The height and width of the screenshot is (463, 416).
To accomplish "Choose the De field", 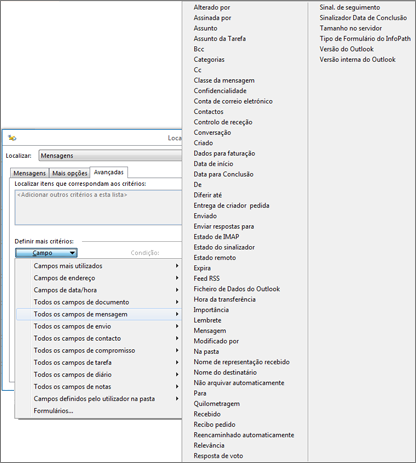I will (x=198, y=185).
